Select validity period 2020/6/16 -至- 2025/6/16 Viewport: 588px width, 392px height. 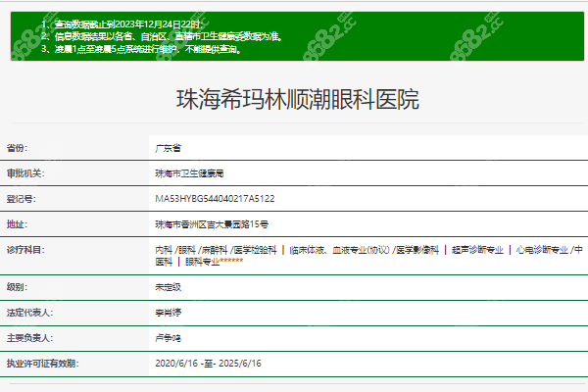click(208, 364)
